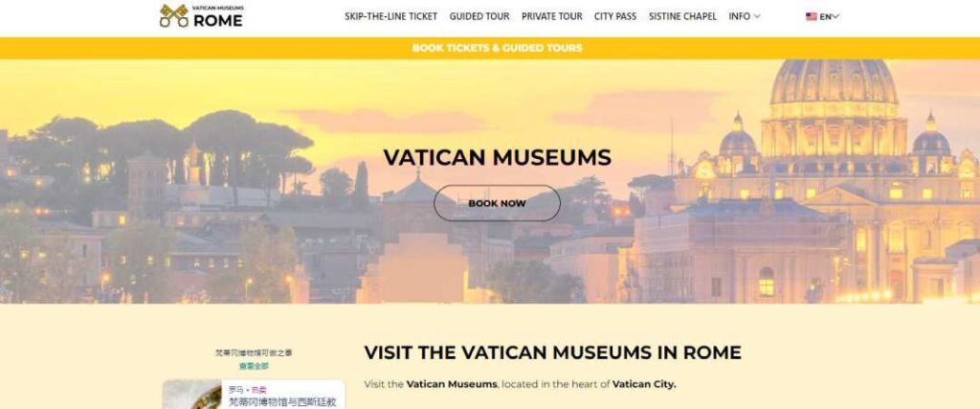
Task: Open the 梵蒂冈博物馆与西斯廷 tour card
Action: 254,396
